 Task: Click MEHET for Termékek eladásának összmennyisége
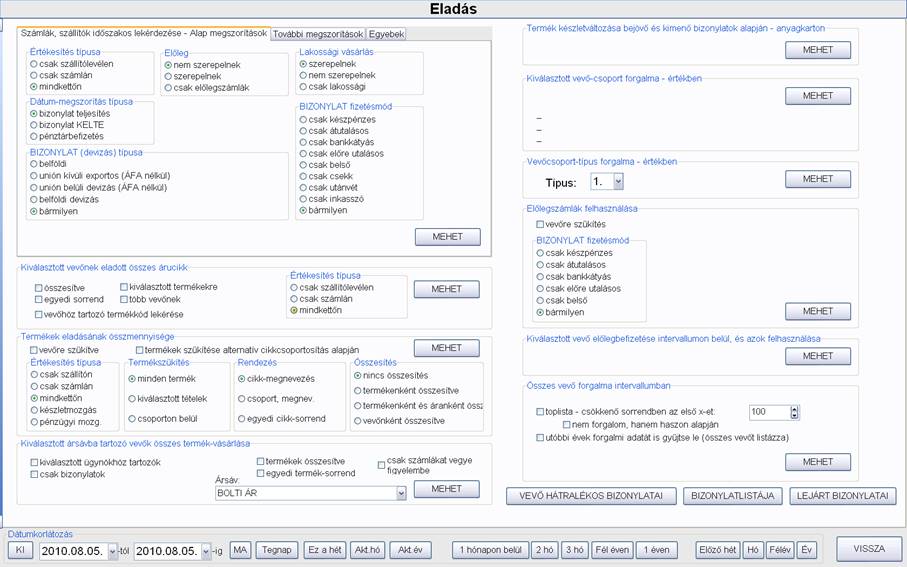(x=446, y=348)
